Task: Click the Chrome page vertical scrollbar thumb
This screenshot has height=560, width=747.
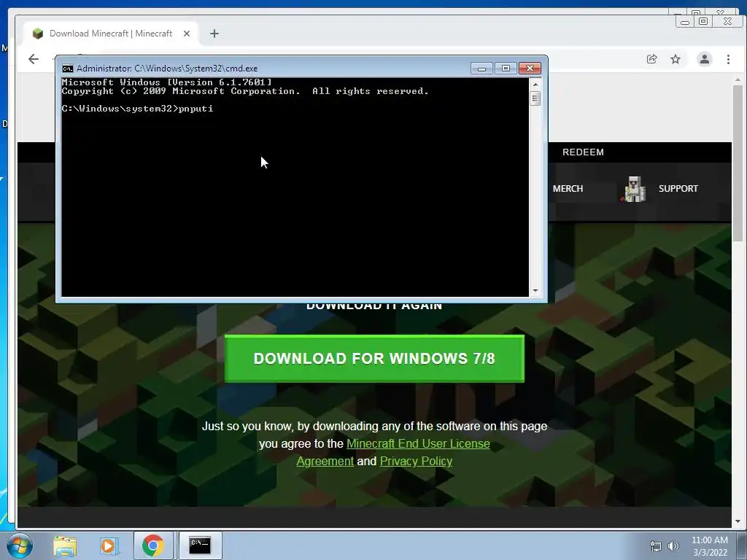Action: click(x=738, y=163)
